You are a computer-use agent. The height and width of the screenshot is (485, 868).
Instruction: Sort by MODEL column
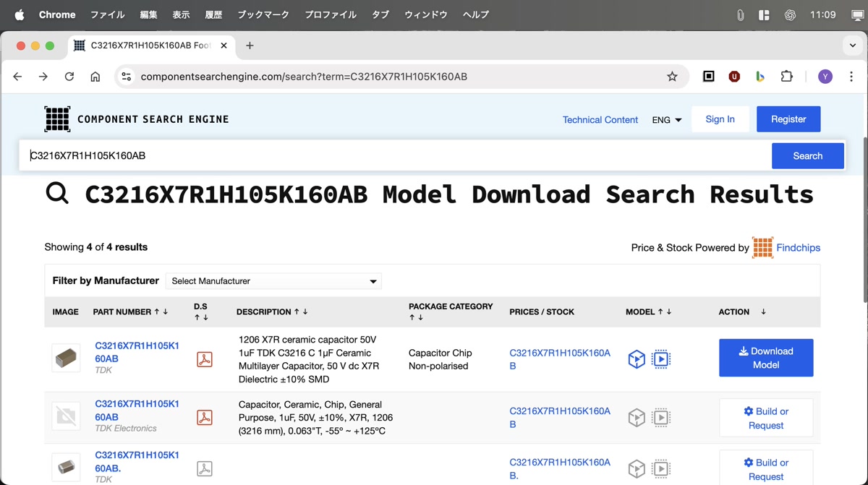649,312
